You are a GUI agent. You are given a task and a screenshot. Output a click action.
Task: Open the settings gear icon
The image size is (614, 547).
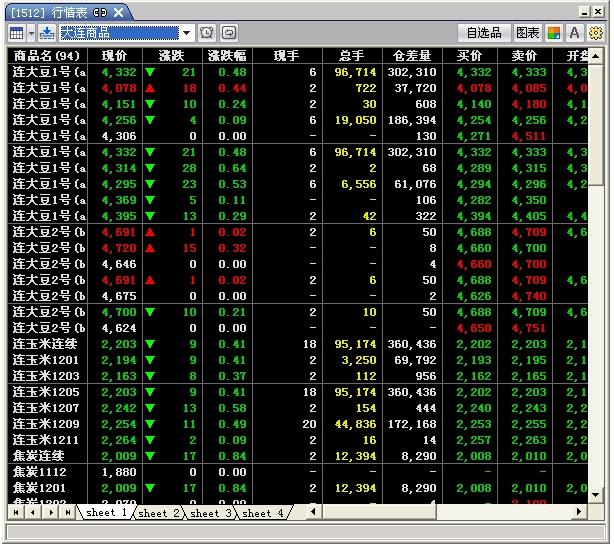[596, 33]
